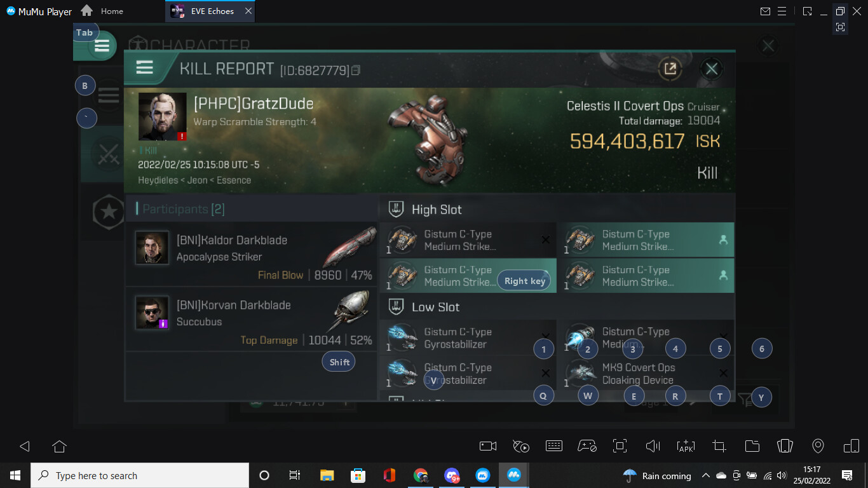This screenshot has height=488, width=868.
Task: Click the Windows search box
Action: [140, 475]
